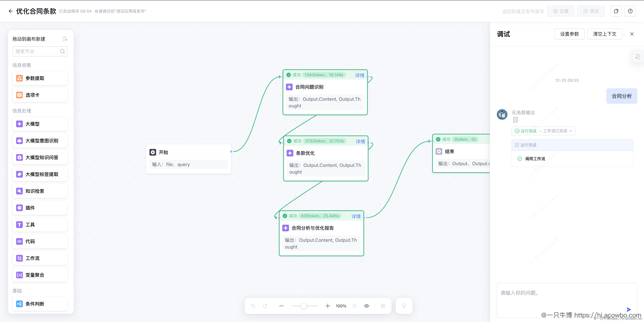Click the 设置参数 button

tap(569, 34)
